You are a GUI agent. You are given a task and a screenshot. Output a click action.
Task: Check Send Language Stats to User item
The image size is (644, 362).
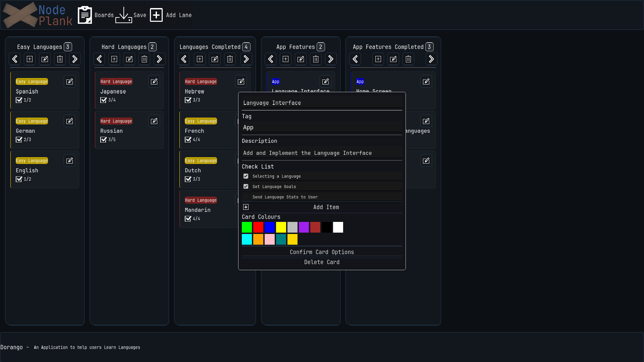click(x=246, y=197)
